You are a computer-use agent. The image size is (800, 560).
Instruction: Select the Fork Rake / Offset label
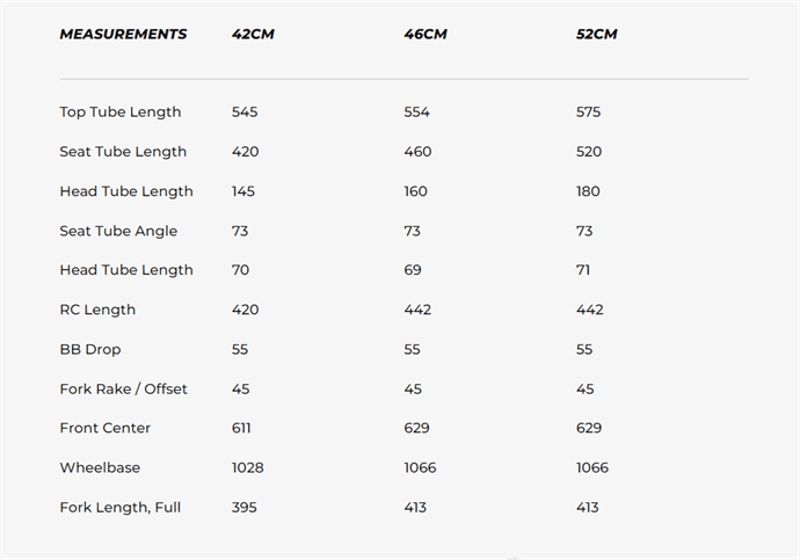coord(123,389)
